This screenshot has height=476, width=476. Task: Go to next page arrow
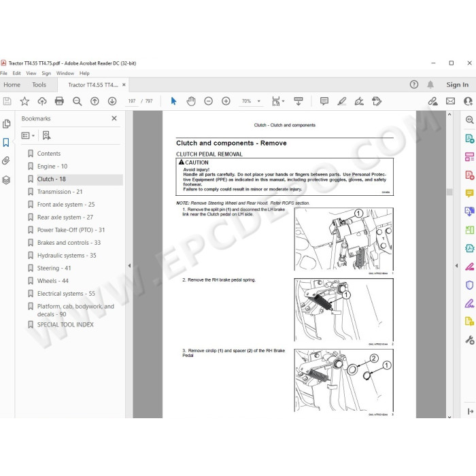pyautogui.click(x=112, y=101)
